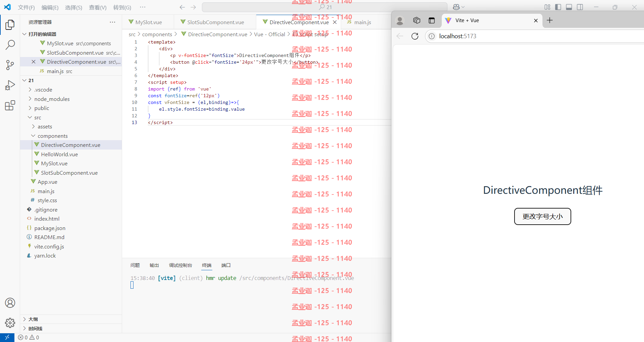Switch to the main.js editor tab
644x342 pixels.
click(x=362, y=22)
